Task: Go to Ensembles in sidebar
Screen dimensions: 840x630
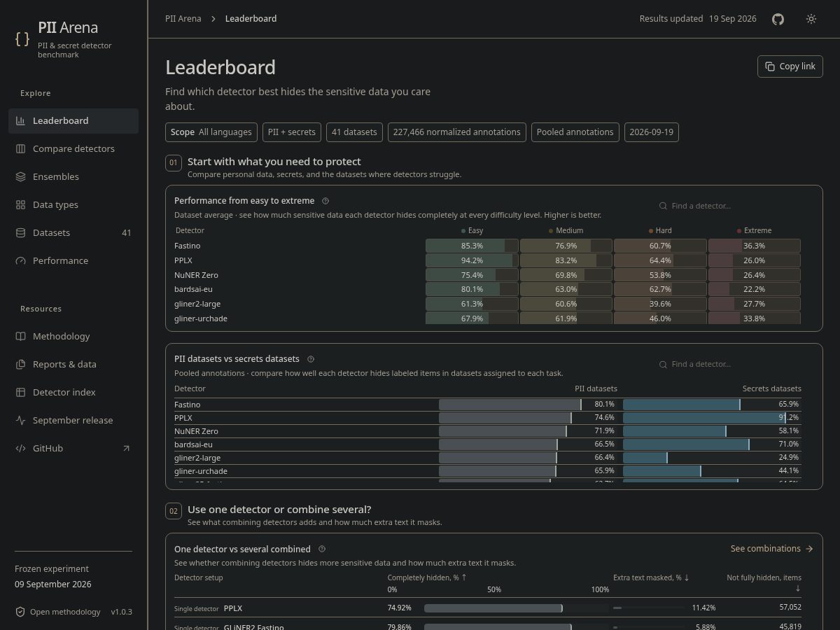Action: [73, 176]
